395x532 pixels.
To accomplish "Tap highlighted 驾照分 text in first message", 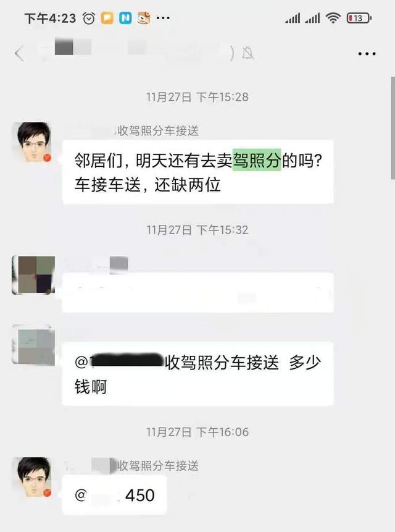I will point(257,160).
